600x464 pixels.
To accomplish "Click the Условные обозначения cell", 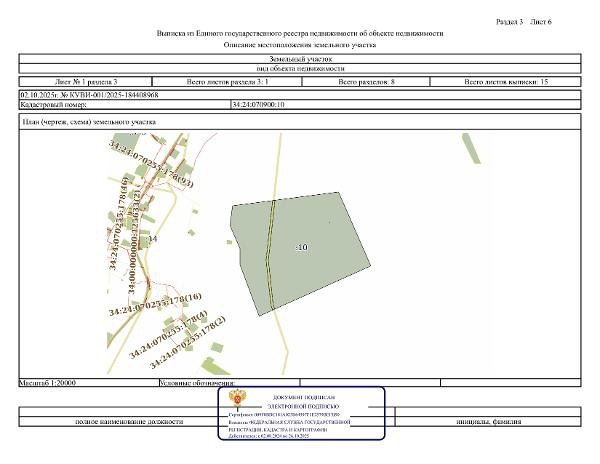I will point(230,383).
